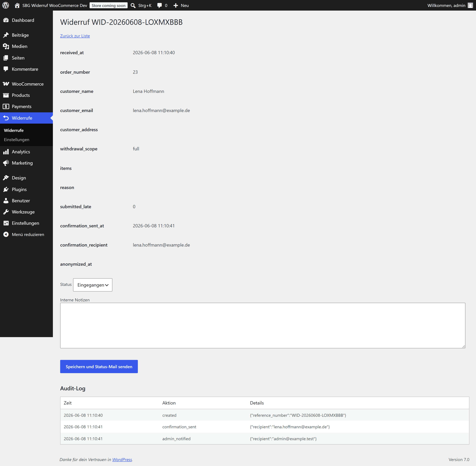Click the Kommentare speech bubble icon
This screenshot has height=466, width=476.
click(6, 69)
